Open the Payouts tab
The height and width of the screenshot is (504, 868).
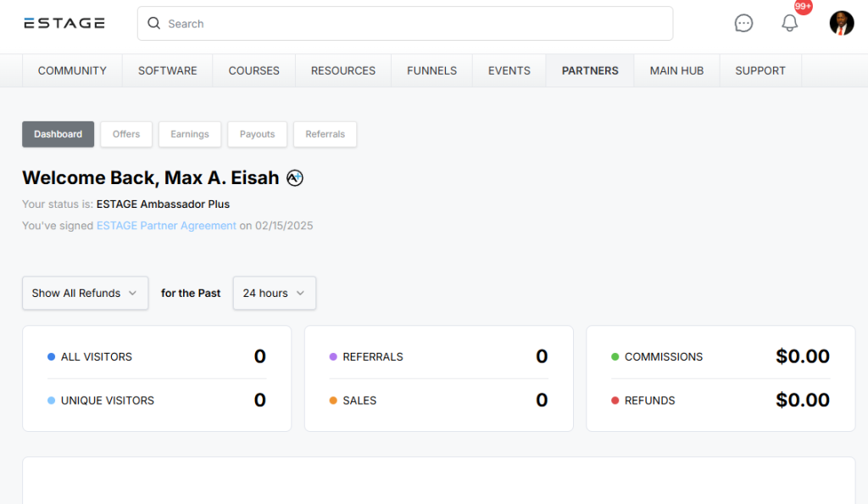point(258,134)
